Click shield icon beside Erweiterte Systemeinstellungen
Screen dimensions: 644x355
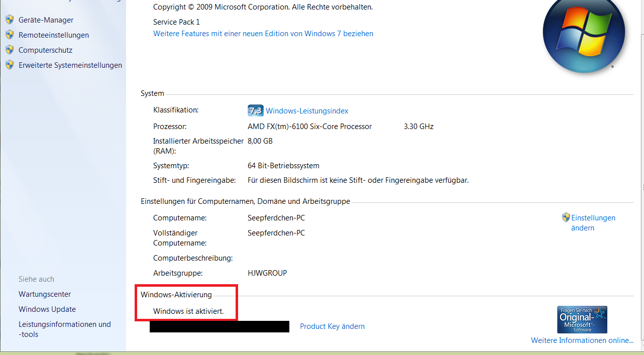(10, 65)
